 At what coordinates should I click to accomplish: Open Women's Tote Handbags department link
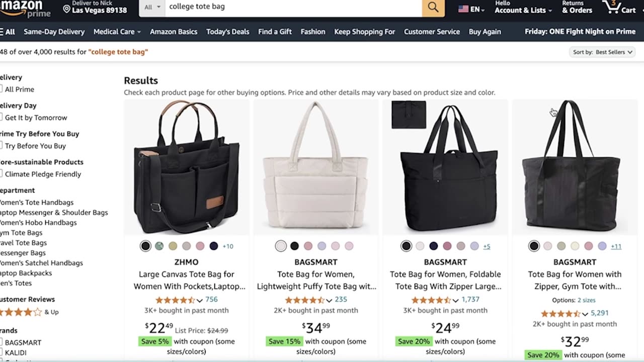point(36,202)
